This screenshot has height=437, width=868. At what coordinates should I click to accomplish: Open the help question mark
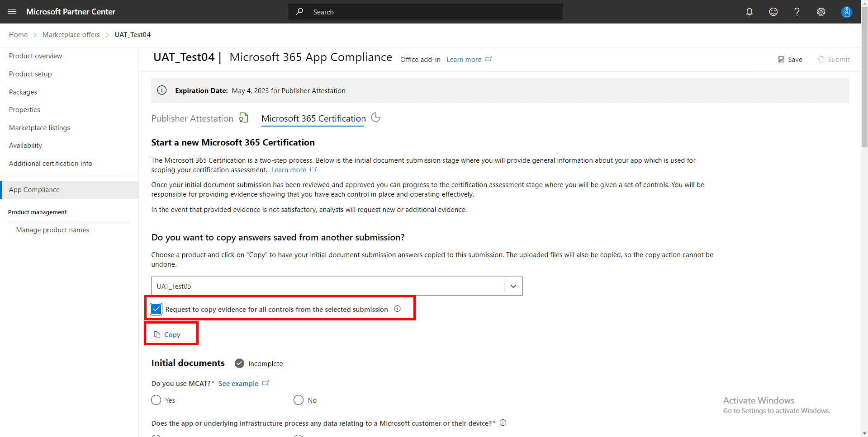click(x=797, y=12)
